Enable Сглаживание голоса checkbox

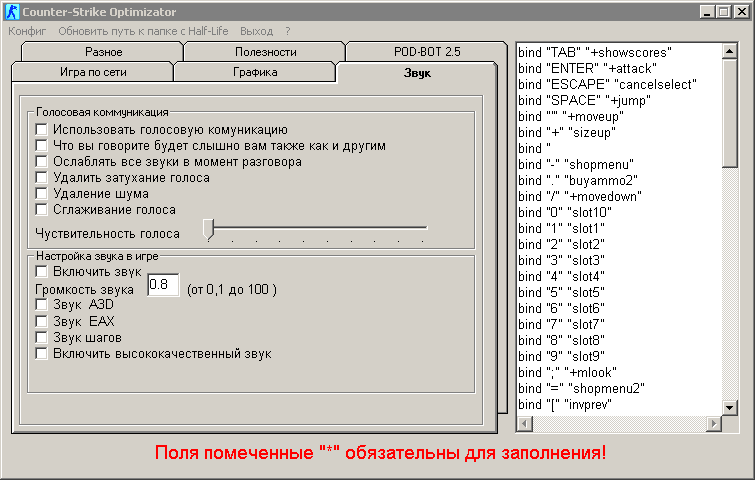[x=41, y=209]
